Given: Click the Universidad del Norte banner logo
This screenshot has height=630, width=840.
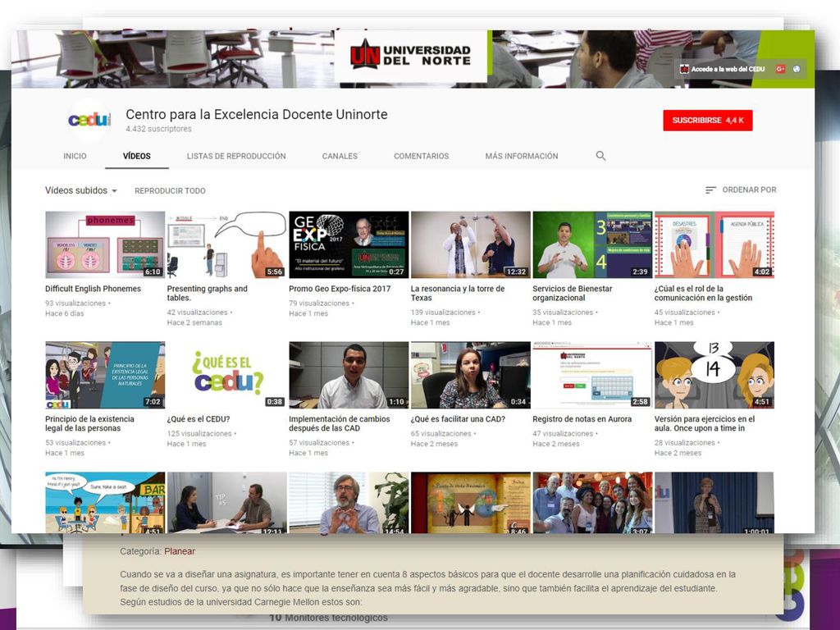Looking at the screenshot, I should [410, 57].
